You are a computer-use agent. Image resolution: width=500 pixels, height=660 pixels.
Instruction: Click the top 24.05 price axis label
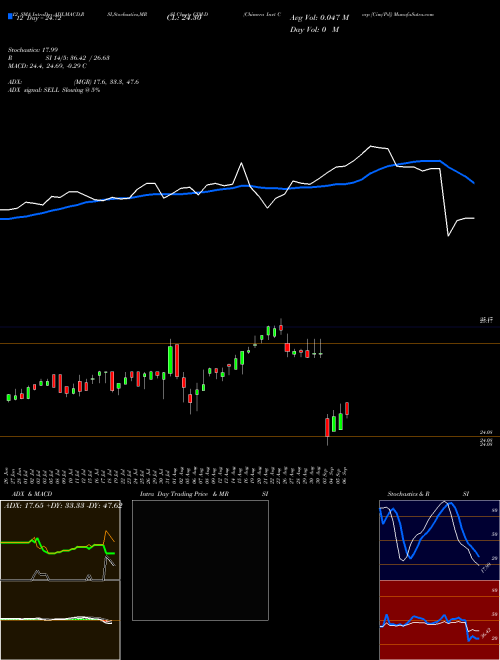486,432
